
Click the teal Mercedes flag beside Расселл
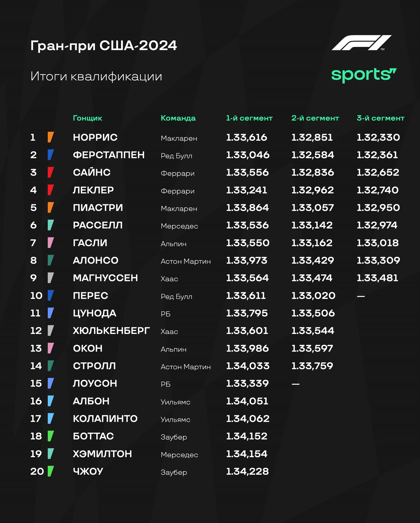[x=51, y=225]
